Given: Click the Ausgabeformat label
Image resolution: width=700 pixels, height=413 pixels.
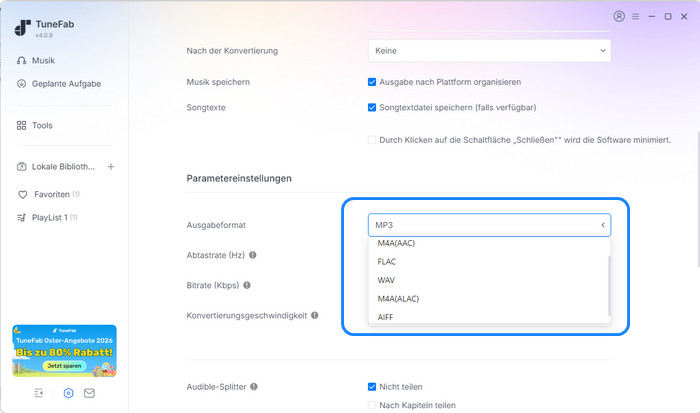Looking at the screenshot, I should point(216,225).
